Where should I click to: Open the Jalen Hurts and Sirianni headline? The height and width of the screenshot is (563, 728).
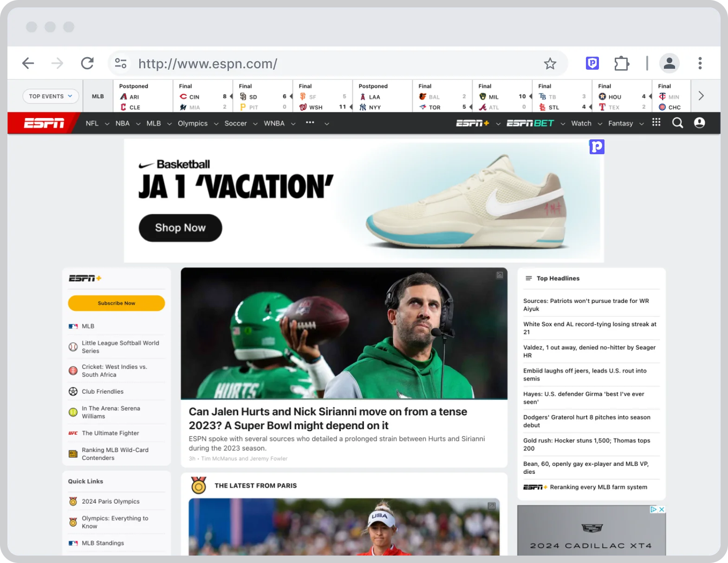coord(328,419)
